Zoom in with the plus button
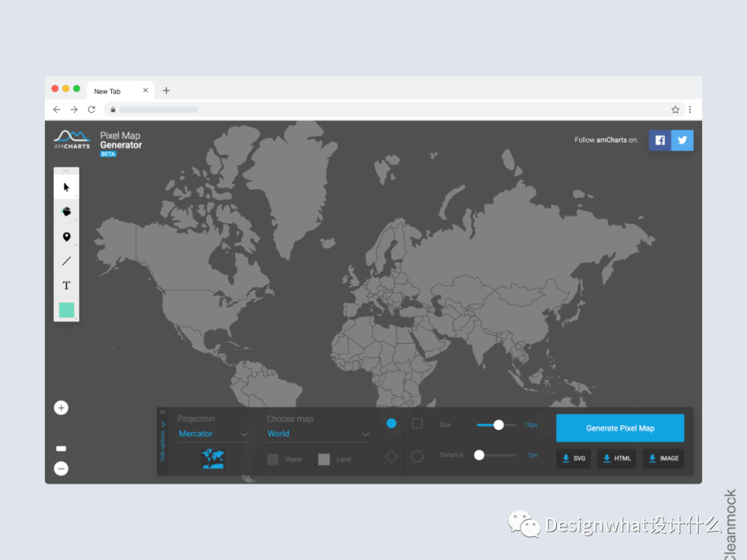The image size is (747, 560). 61,408
